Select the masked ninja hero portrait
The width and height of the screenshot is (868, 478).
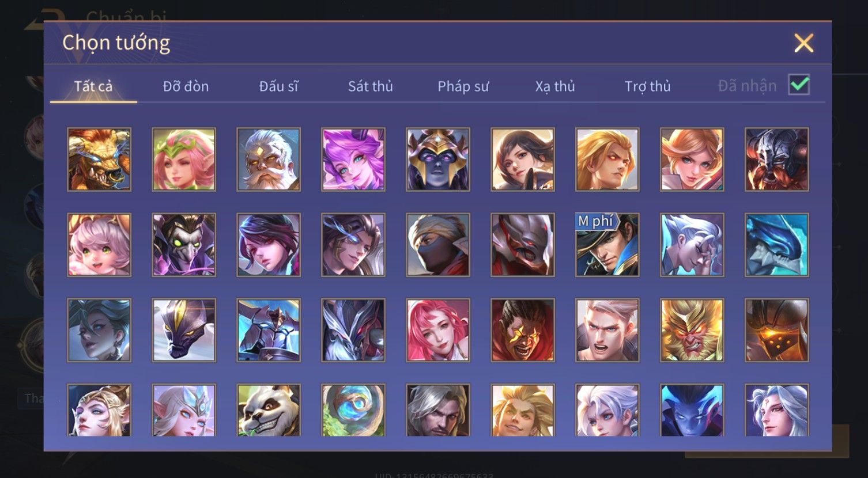point(438,245)
